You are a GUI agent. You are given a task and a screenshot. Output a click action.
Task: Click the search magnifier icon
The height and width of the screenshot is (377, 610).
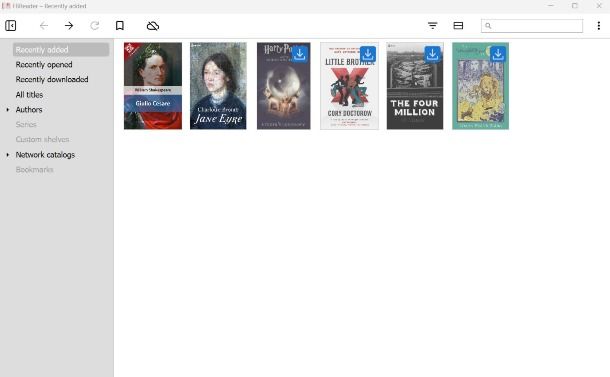[488, 26]
